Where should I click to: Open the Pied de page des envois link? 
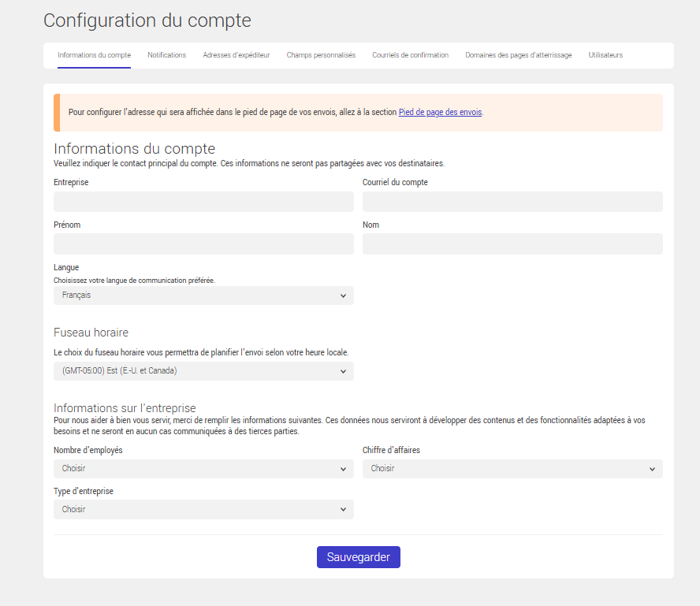pyautogui.click(x=440, y=112)
